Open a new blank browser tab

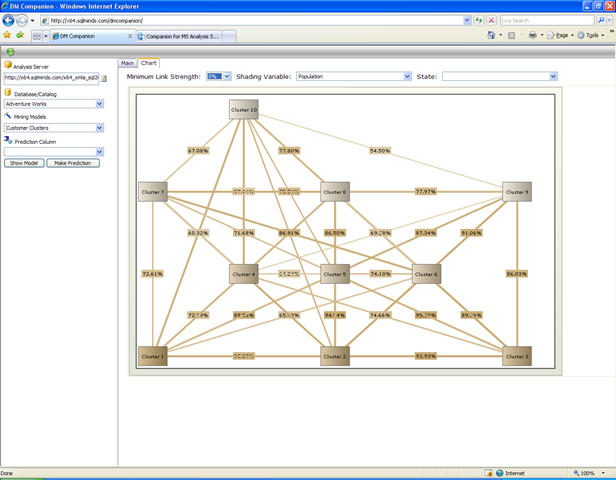pos(229,37)
